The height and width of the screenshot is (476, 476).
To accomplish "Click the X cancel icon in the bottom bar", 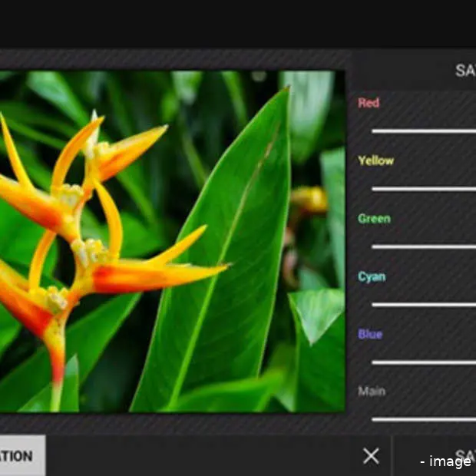I will 371,456.
